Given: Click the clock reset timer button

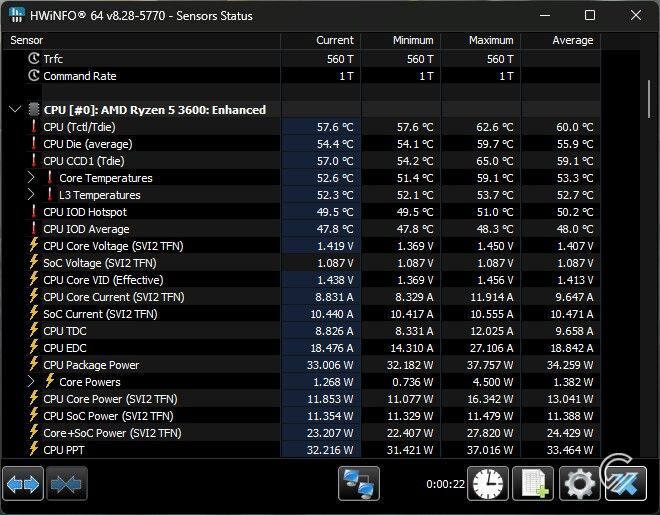Looking at the screenshot, I should [488, 483].
